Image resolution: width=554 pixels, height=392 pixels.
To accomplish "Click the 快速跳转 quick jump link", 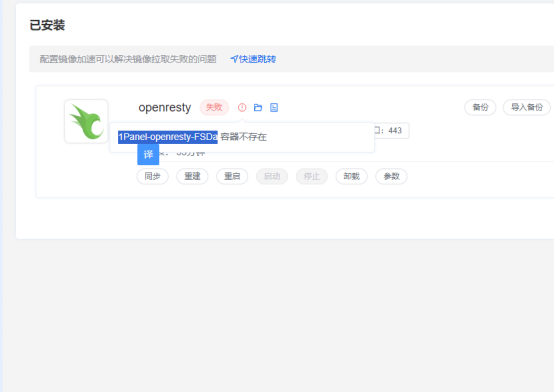I will (253, 59).
